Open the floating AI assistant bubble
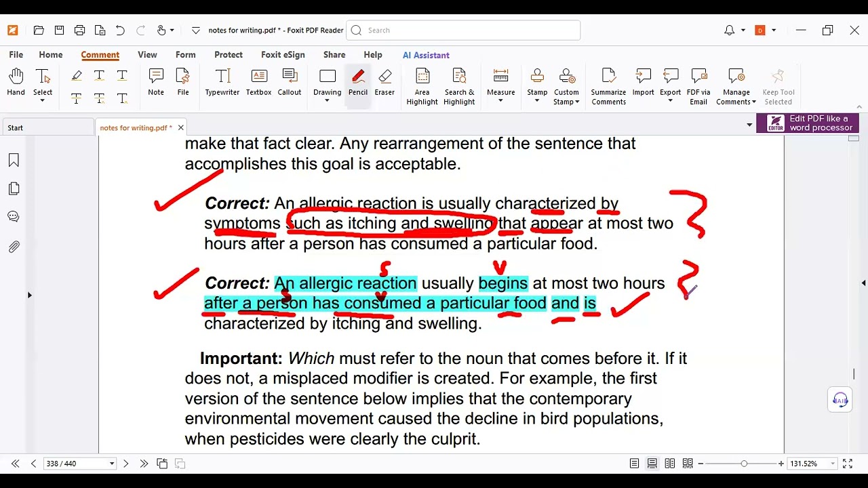This screenshot has width=868, height=488. point(840,400)
